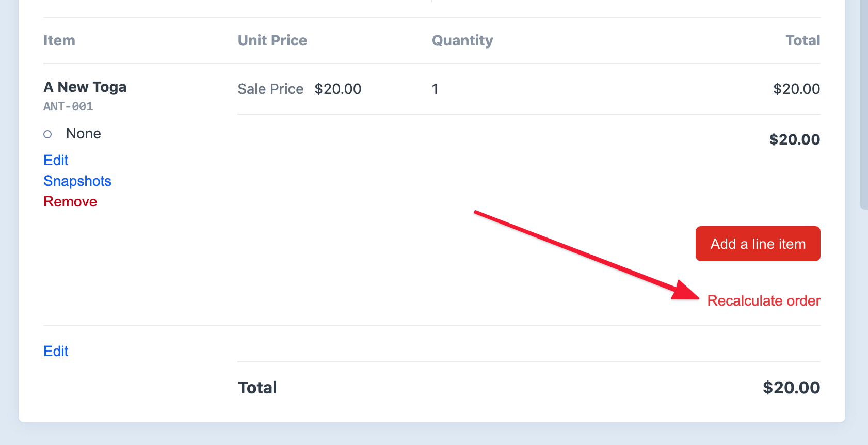Viewport: 868px width, 445px height.
Task: Click the Total column header
Action: pos(802,40)
